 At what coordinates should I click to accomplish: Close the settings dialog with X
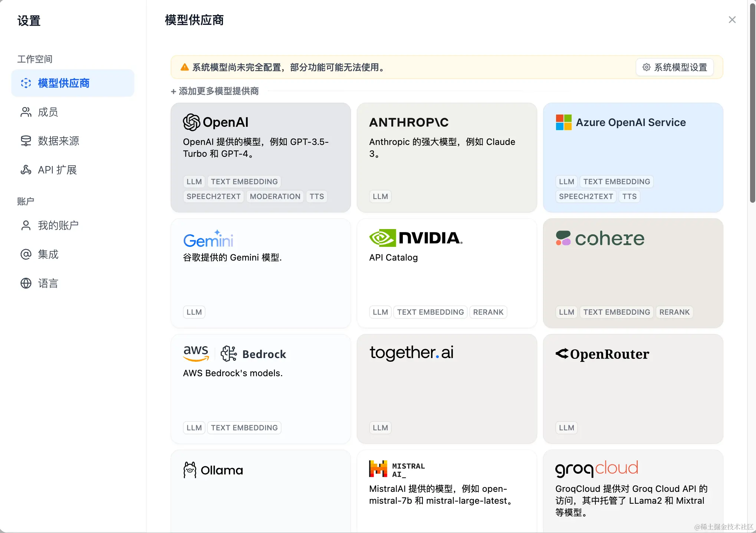[x=732, y=20]
